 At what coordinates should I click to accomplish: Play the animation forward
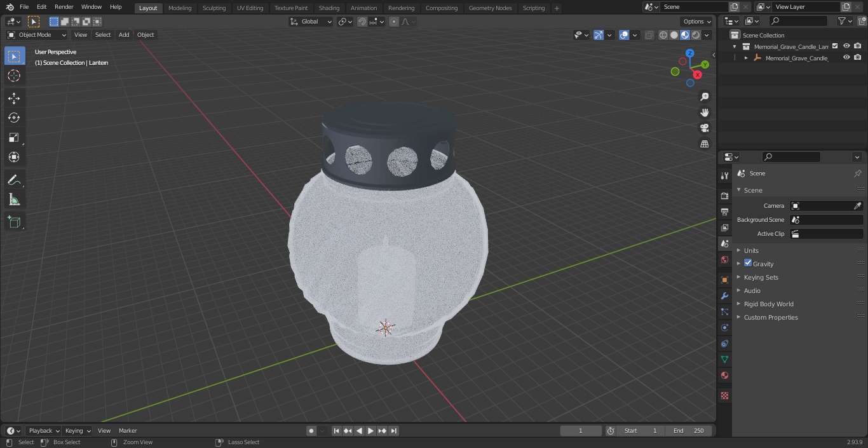371,431
